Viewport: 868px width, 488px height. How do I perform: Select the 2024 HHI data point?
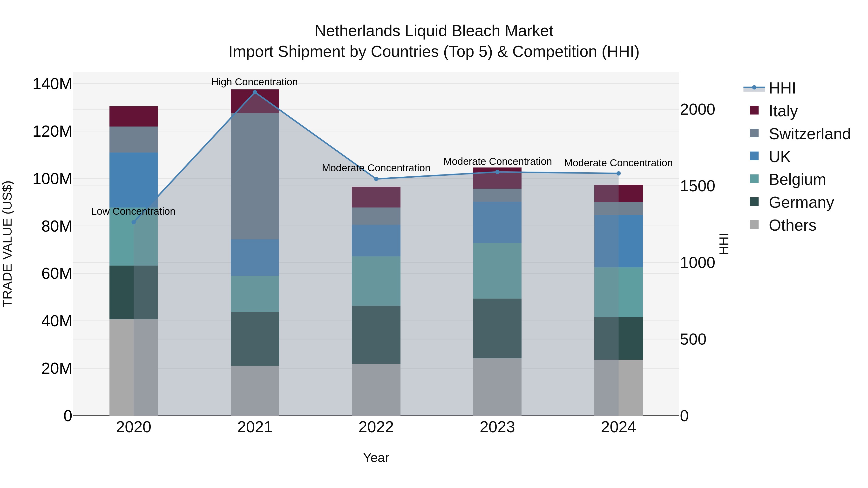[618, 174]
